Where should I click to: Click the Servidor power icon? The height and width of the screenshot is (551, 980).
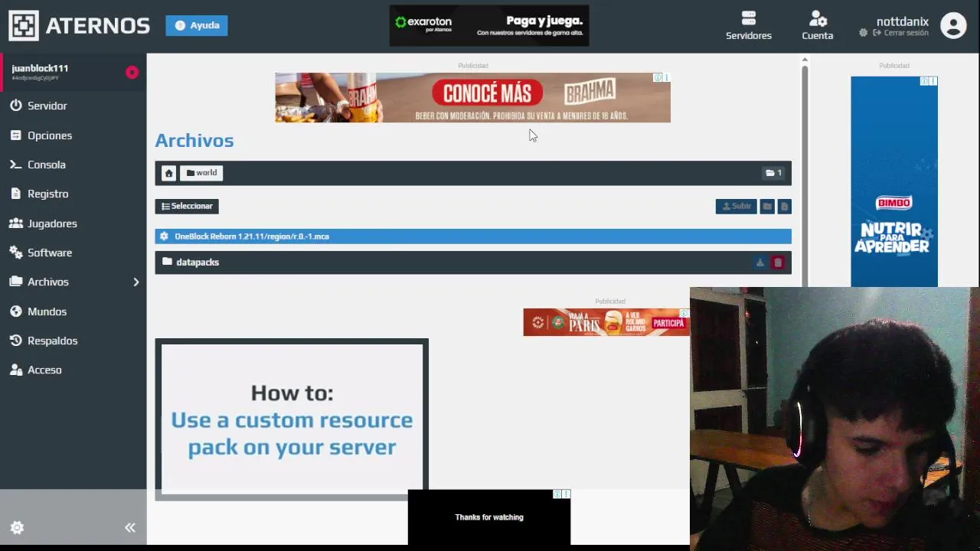coord(16,106)
